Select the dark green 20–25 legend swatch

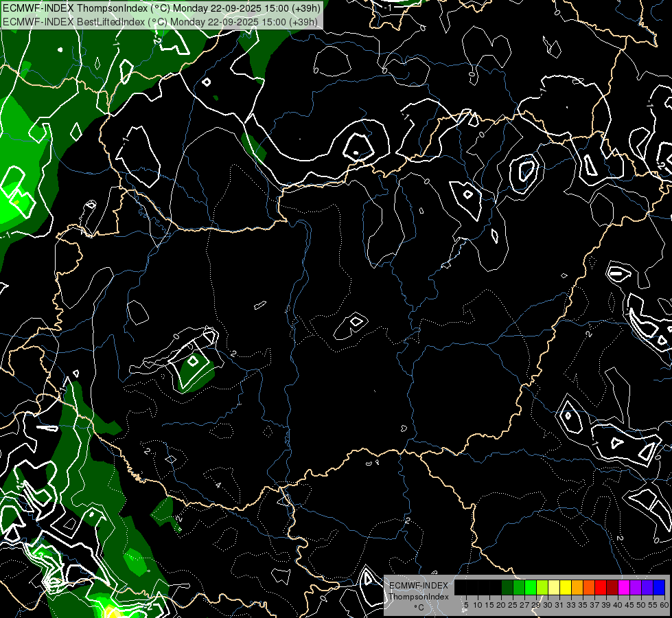[x=507, y=588]
